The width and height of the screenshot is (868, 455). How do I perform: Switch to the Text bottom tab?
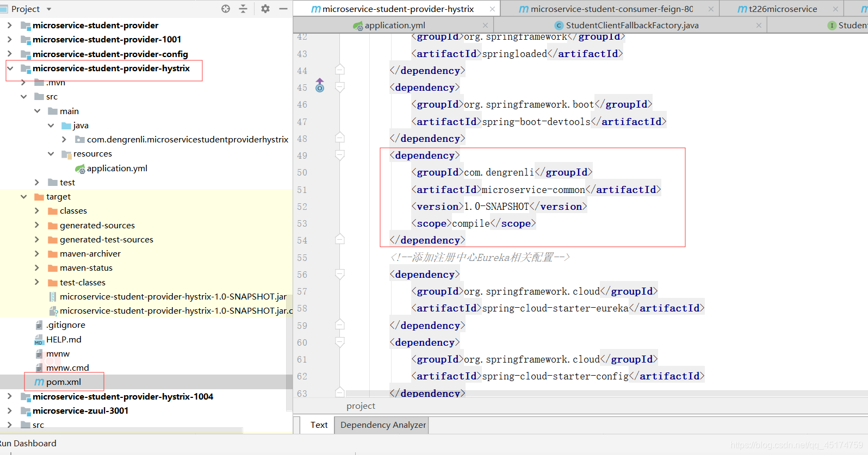point(319,425)
